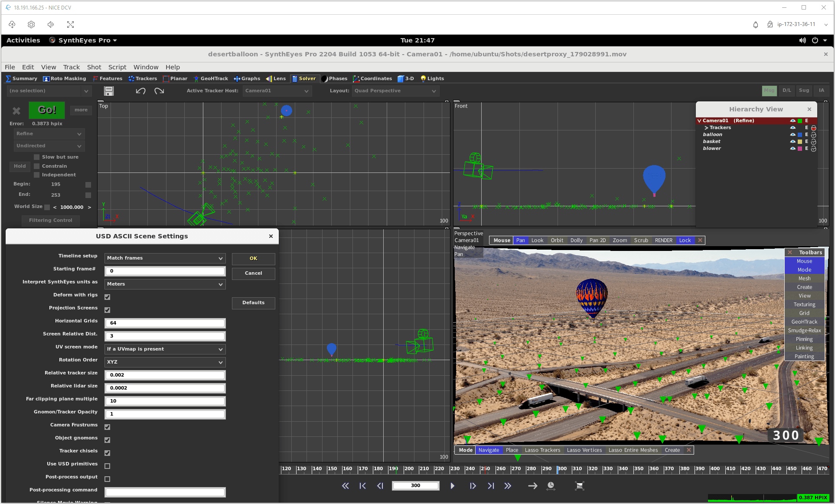Viewport: 835px width, 504px height.
Task: Click Cancel in USD Scene Settings
Action: pos(254,273)
